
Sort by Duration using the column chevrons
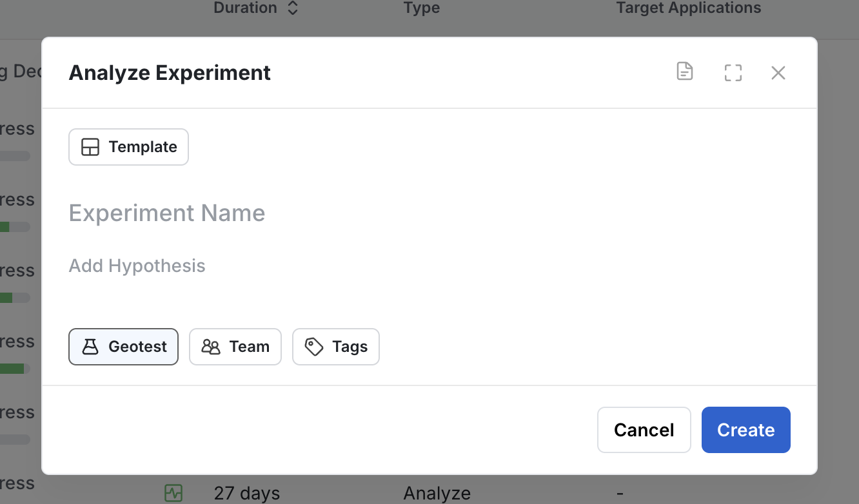click(293, 8)
